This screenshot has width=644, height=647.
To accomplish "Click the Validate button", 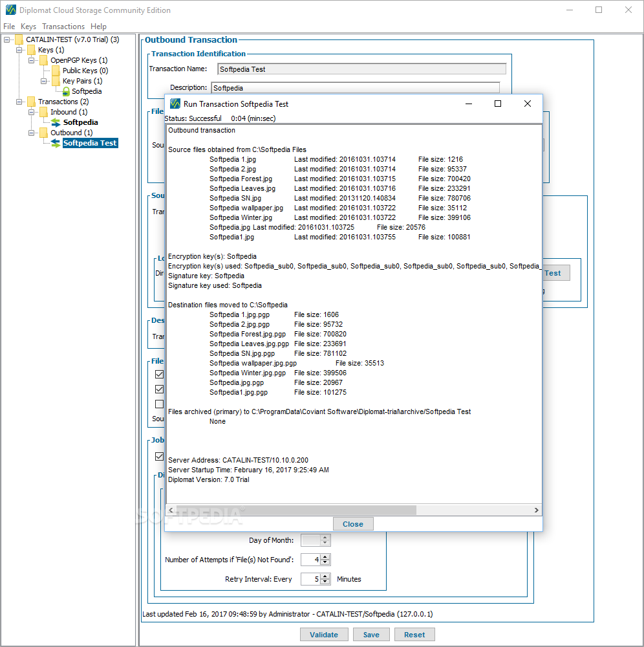I will [x=324, y=635].
